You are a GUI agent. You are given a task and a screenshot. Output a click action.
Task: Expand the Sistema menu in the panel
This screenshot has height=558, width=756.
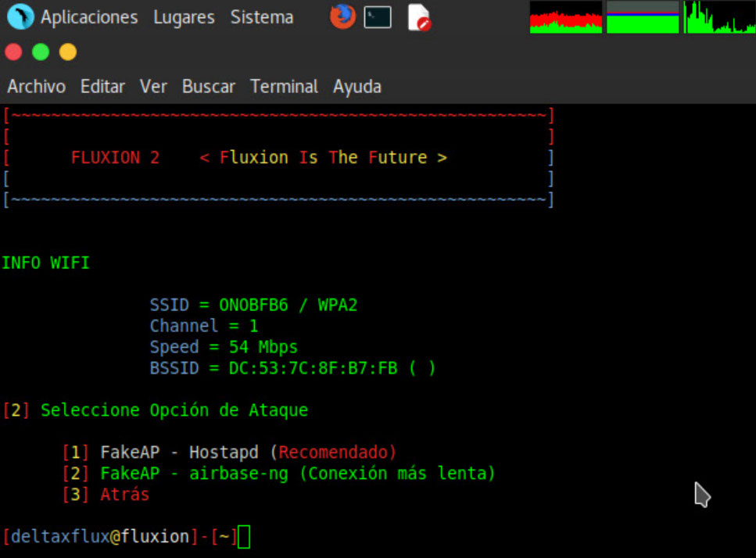pyautogui.click(x=262, y=17)
